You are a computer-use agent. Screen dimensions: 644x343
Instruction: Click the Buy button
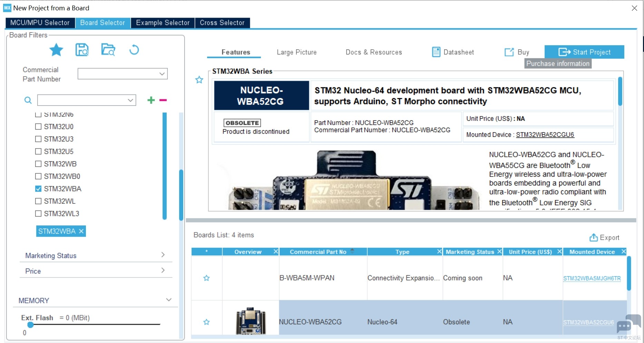tap(517, 52)
